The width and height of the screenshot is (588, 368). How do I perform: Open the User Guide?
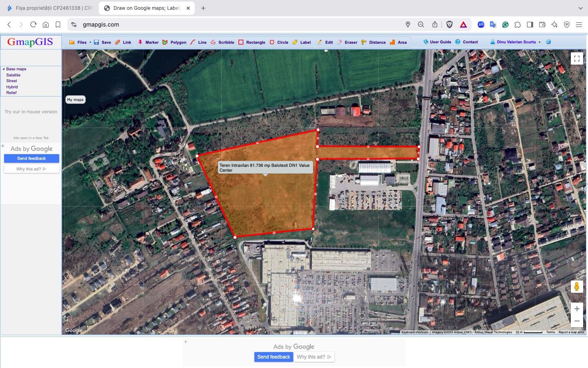(x=440, y=42)
